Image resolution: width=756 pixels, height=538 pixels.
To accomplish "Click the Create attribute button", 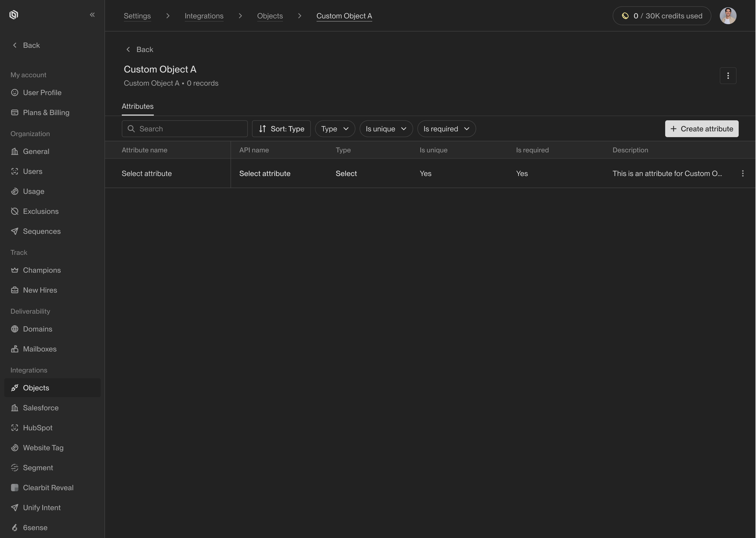I will [701, 129].
